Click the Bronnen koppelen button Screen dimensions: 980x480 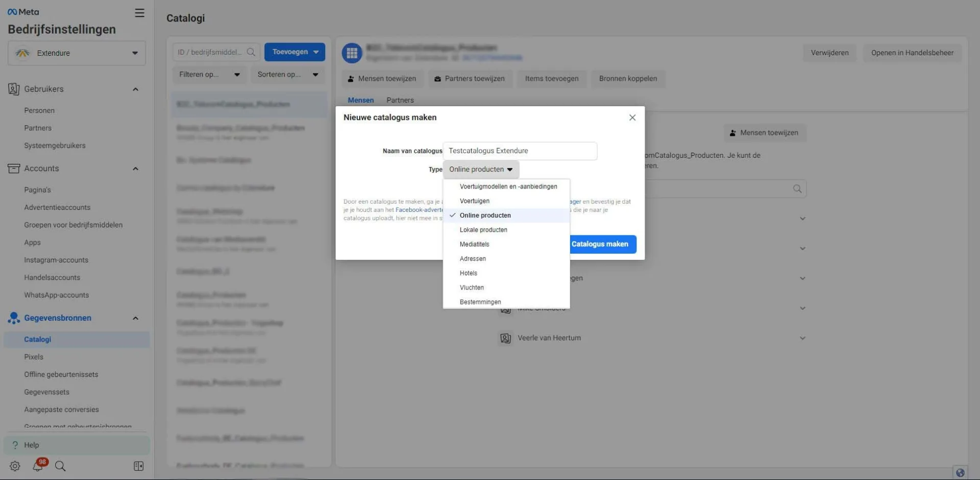pos(628,79)
